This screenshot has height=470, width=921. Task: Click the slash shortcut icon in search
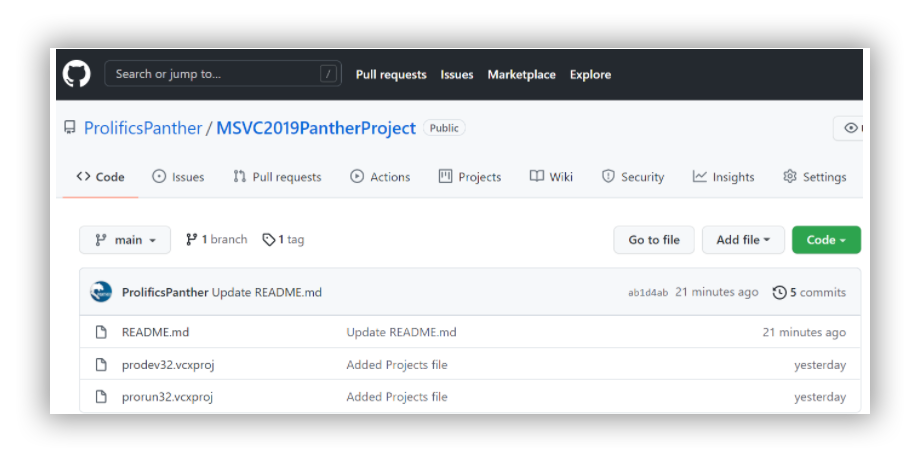[328, 74]
